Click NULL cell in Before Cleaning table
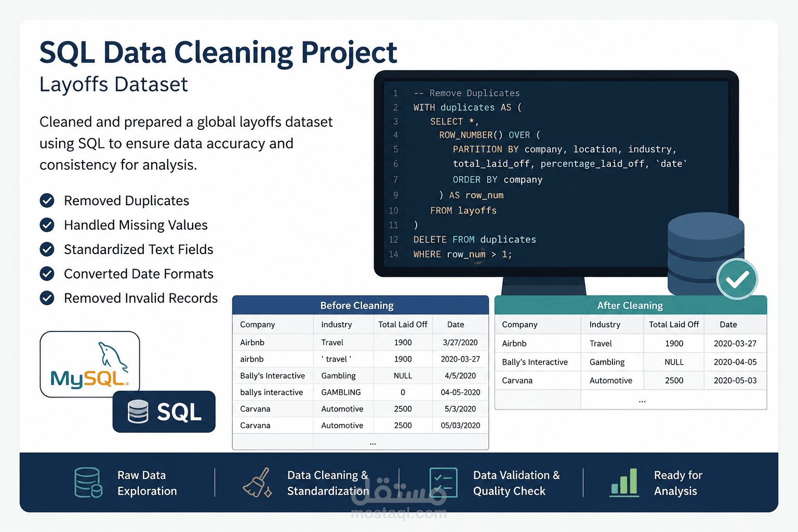Image resolution: width=798 pixels, height=532 pixels. (x=403, y=376)
